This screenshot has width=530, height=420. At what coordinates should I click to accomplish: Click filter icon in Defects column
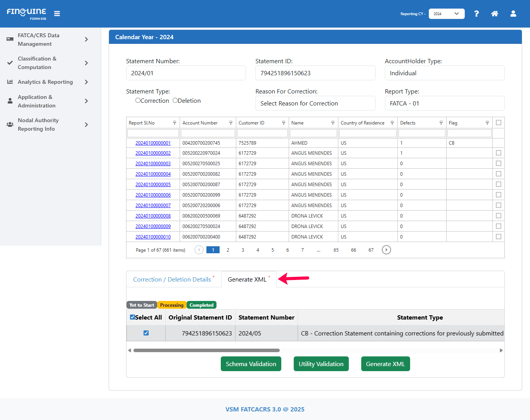click(441, 123)
